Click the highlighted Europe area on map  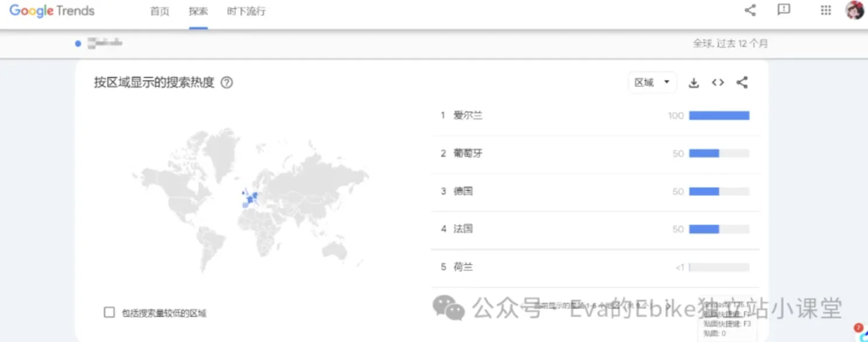251,198
